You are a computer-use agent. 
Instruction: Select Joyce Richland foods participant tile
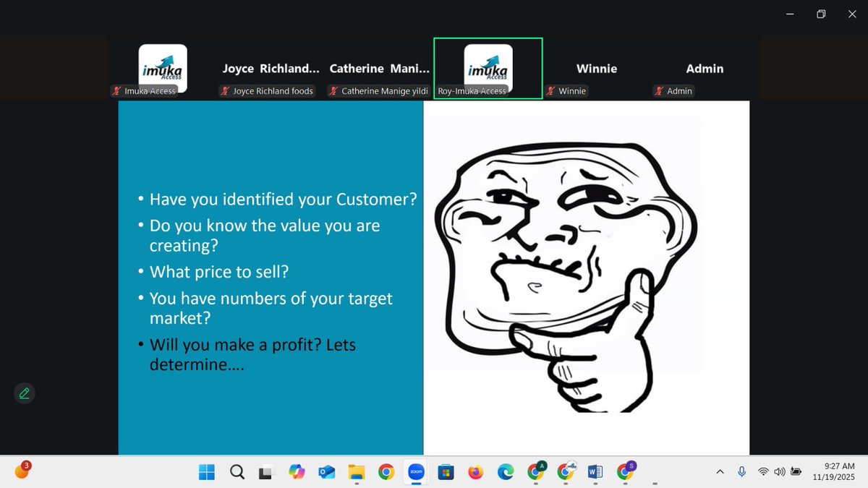coord(271,68)
